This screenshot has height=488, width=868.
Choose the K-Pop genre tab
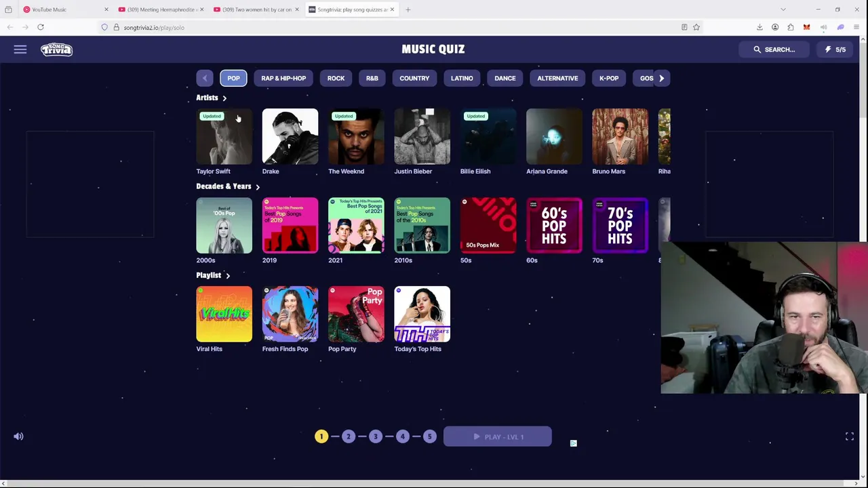point(609,78)
